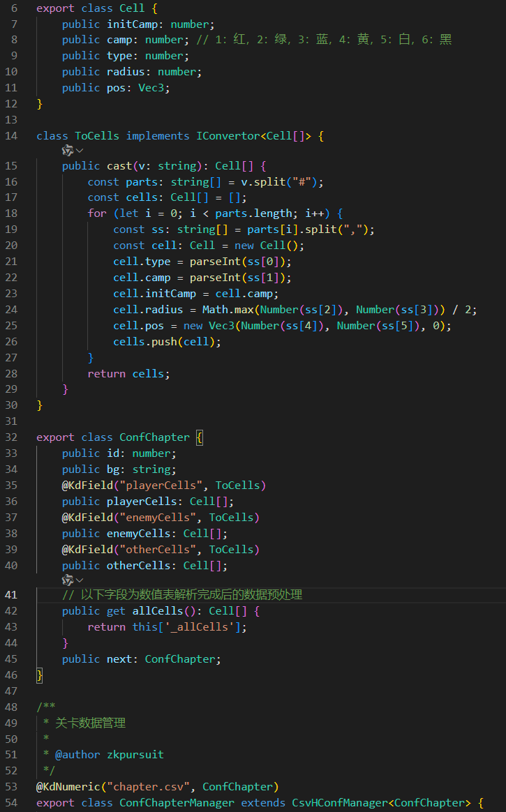This screenshot has width=506, height=812.
Task: Click the 'bg' property on line 34
Action: coord(113,469)
